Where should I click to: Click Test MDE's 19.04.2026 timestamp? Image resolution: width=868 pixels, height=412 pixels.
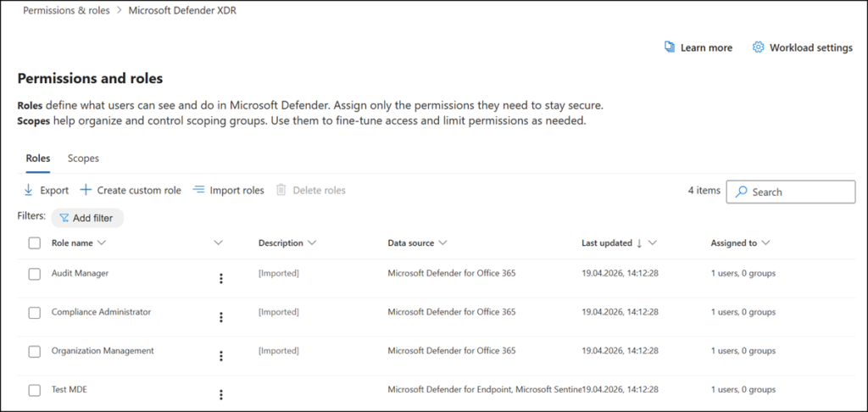[620, 389]
